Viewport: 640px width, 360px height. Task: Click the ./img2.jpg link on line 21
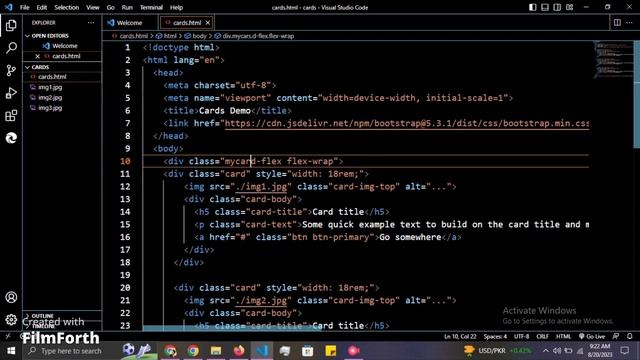pyautogui.click(x=261, y=300)
